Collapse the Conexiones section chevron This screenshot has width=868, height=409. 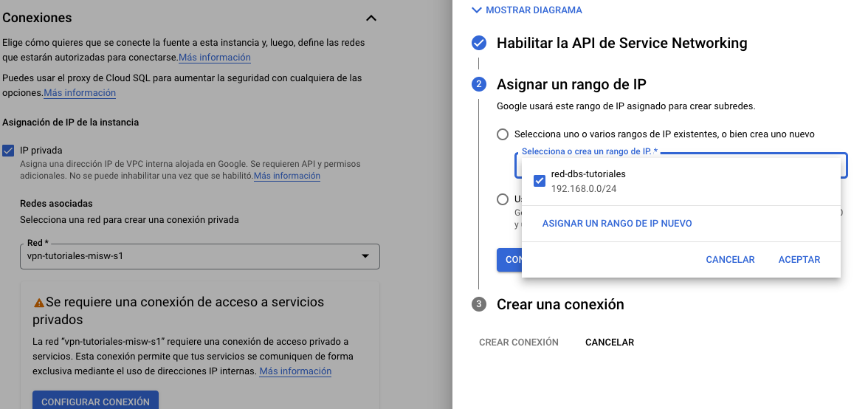point(371,18)
